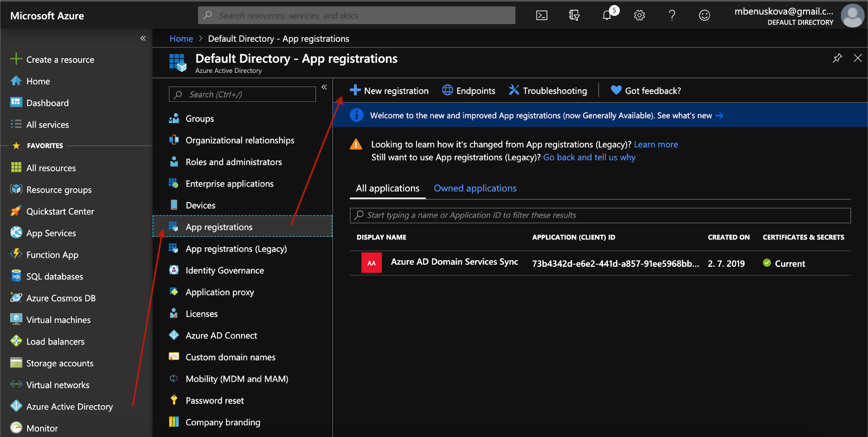Collapse the Azure Active Directory menu panel
This screenshot has width=868, height=437.
[324, 87]
